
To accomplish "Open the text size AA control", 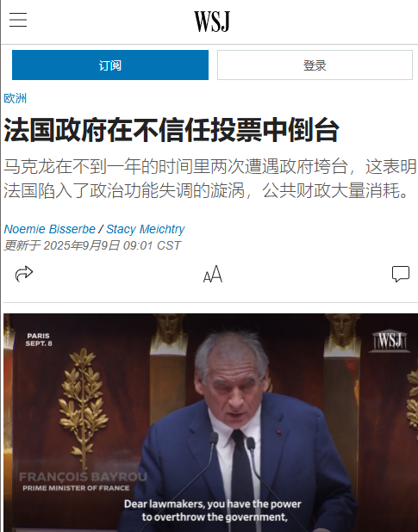I will [213, 274].
